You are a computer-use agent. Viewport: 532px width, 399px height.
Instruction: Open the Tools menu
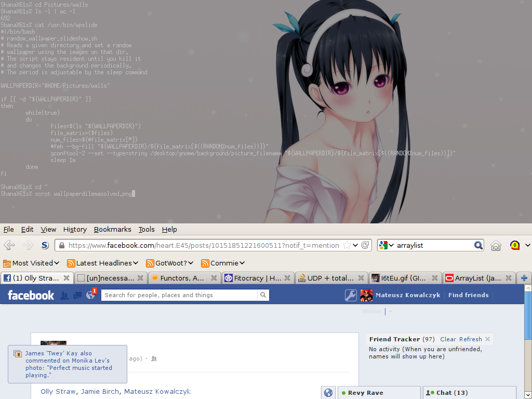[x=146, y=229]
